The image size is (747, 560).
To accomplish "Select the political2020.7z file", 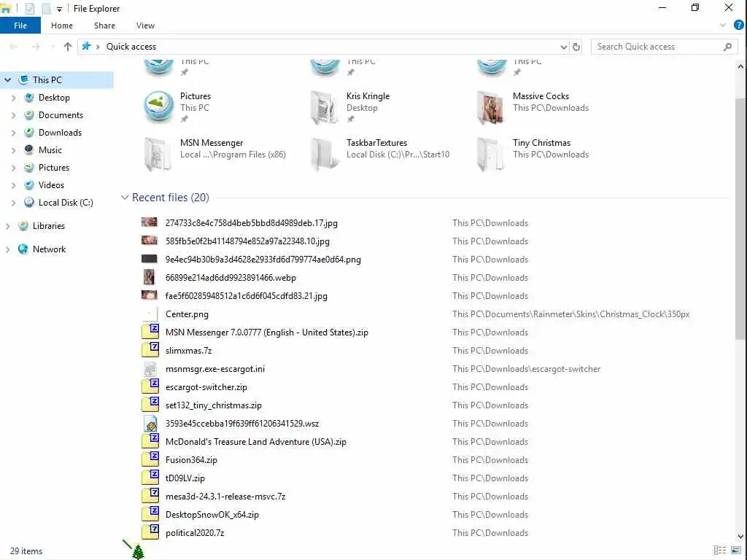I will pos(195,533).
